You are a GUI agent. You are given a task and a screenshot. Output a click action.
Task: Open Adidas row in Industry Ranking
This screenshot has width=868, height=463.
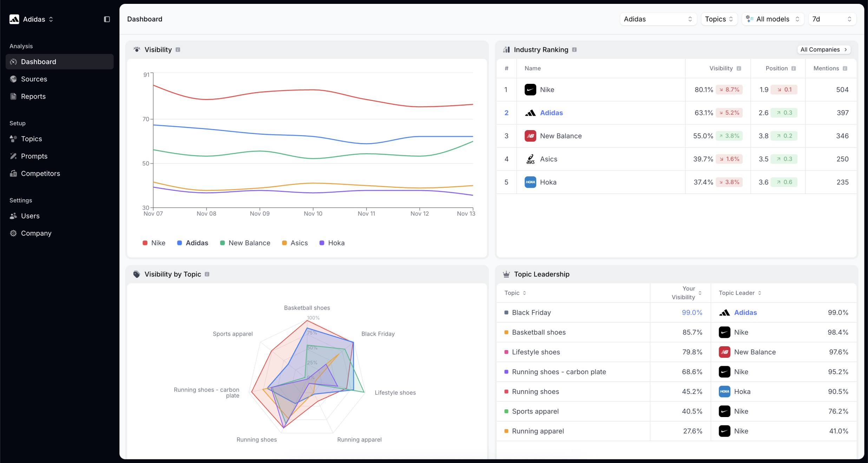[x=677, y=113]
